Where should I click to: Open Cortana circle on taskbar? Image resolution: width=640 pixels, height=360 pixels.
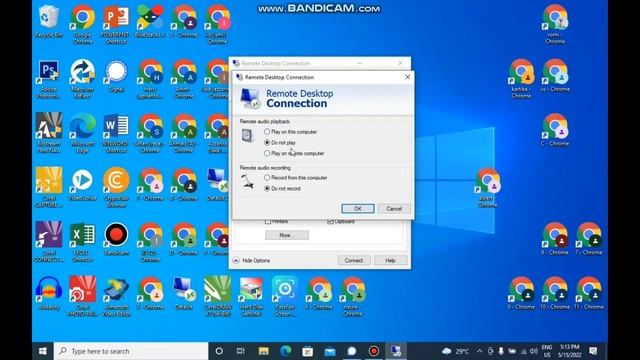pos(219,351)
